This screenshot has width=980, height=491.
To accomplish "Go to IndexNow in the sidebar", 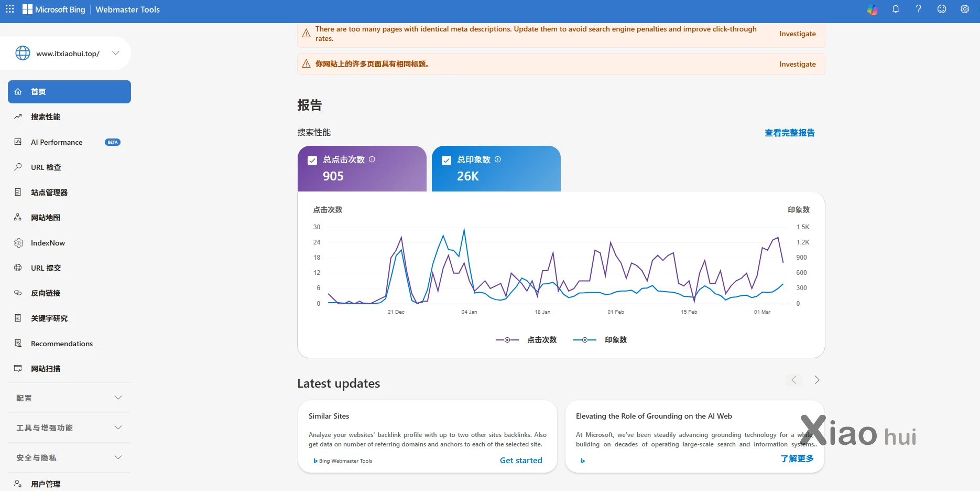I will click(48, 243).
